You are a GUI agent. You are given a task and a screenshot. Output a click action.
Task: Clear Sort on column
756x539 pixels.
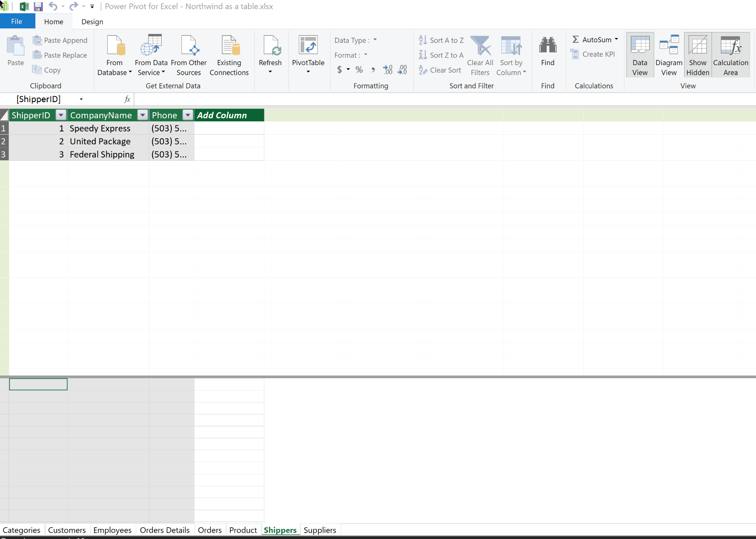click(x=440, y=70)
